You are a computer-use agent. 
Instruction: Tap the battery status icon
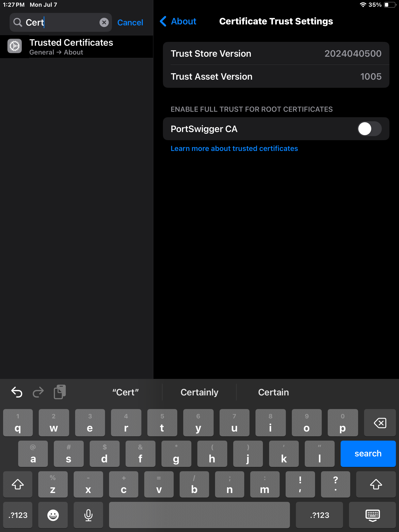coord(390,5)
